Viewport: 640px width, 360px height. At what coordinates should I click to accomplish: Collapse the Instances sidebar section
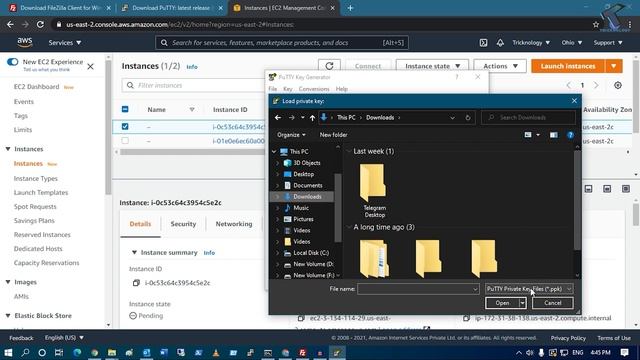pos(8,149)
